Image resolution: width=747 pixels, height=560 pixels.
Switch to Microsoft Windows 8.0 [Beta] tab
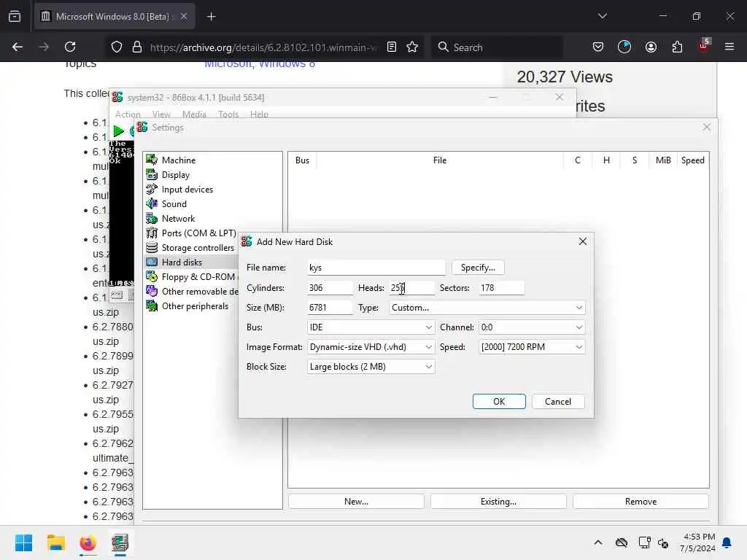click(x=115, y=16)
